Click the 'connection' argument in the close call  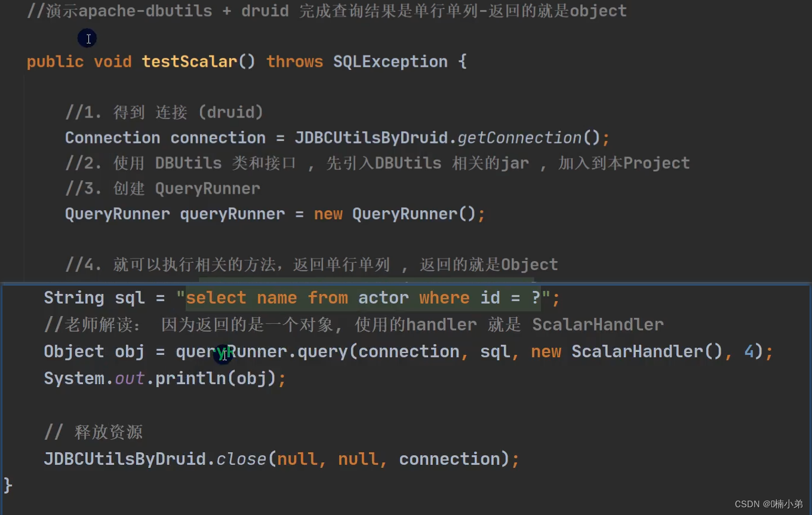(x=450, y=459)
